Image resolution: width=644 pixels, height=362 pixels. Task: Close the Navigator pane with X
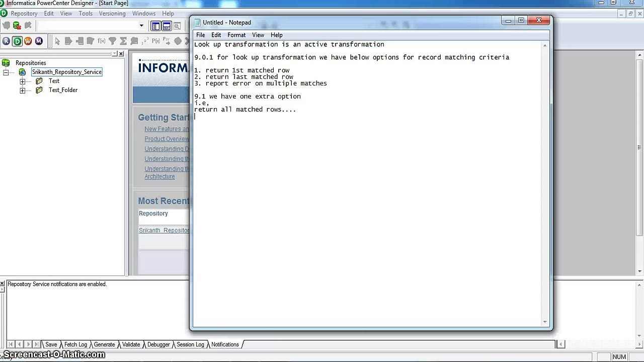click(x=121, y=54)
